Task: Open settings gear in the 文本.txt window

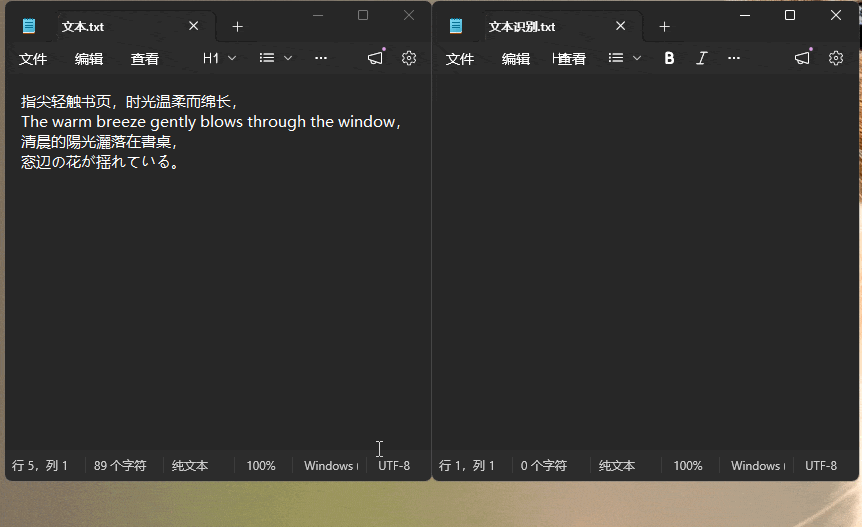Action: coord(408,58)
